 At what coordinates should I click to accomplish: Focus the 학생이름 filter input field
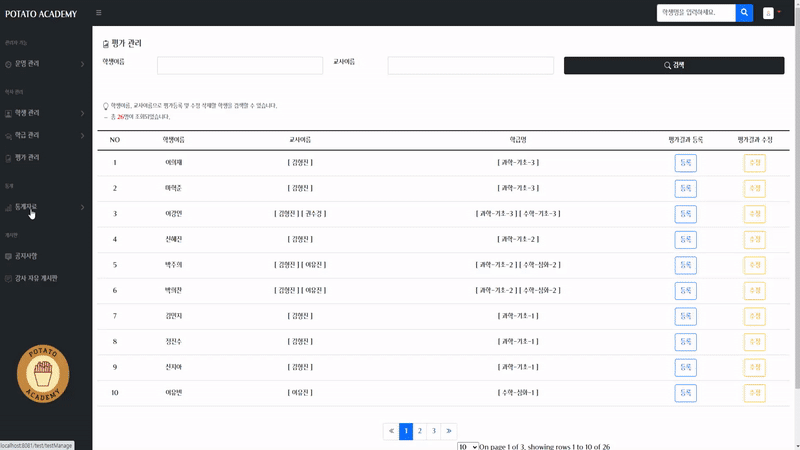[x=240, y=65]
